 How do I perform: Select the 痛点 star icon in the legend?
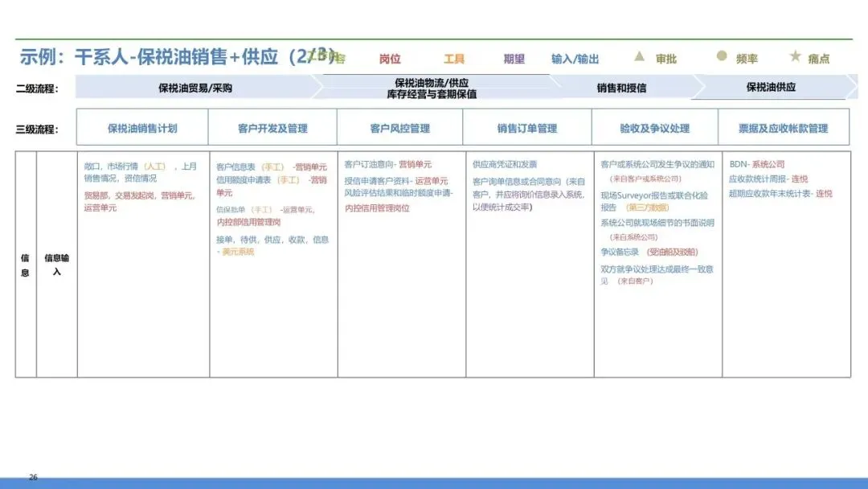(x=796, y=58)
